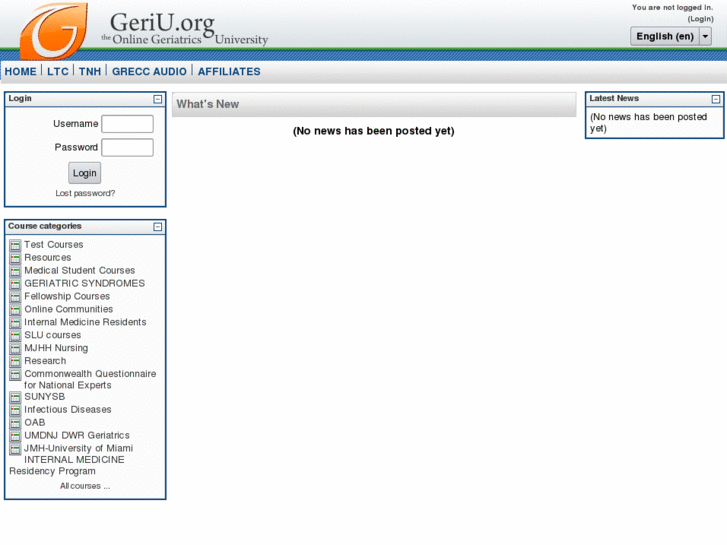Click the What's New heading
The image size is (727, 545).
coord(208,104)
